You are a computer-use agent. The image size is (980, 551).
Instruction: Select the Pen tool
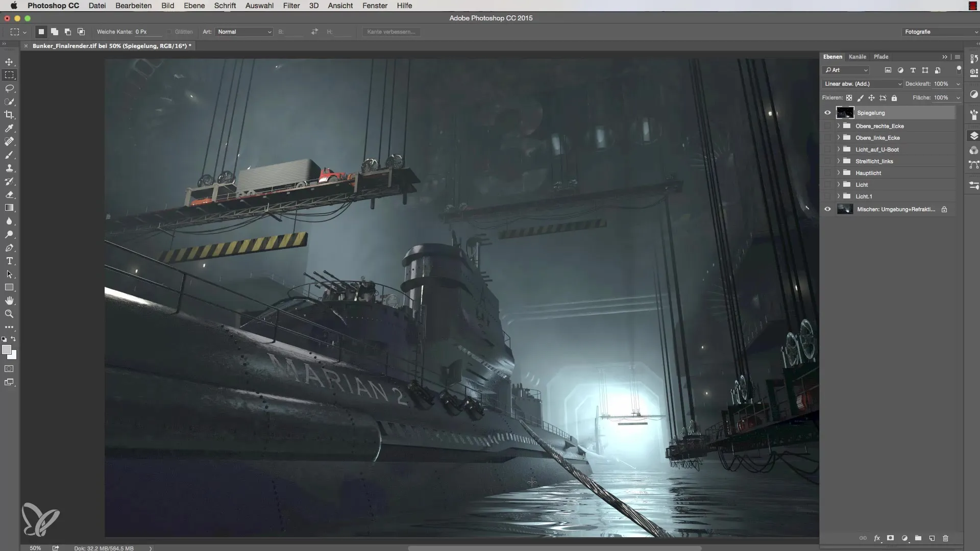click(x=9, y=247)
